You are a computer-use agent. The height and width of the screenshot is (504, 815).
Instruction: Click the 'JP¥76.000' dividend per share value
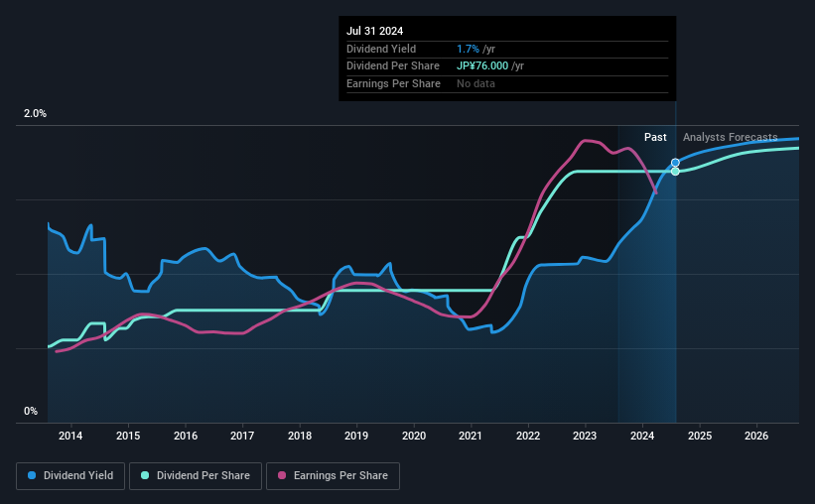coord(482,66)
